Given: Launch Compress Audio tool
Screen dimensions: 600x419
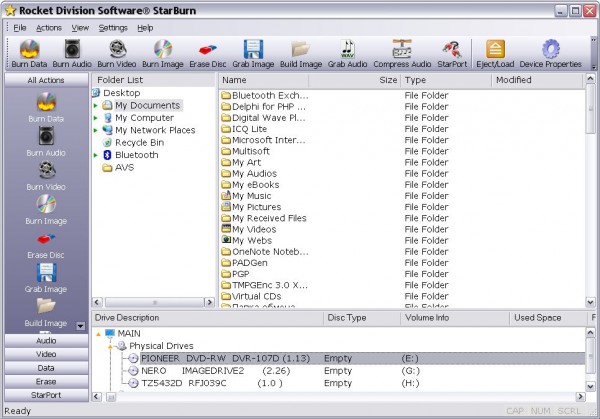Looking at the screenshot, I should click(x=402, y=52).
